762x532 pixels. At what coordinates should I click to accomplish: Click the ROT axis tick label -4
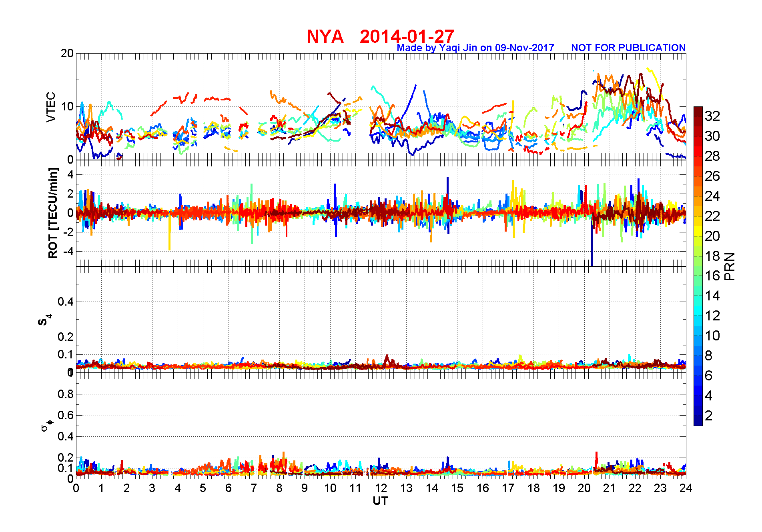tap(68, 251)
